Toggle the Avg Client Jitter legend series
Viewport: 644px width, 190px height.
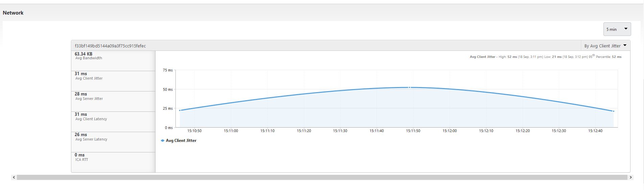[181, 141]
